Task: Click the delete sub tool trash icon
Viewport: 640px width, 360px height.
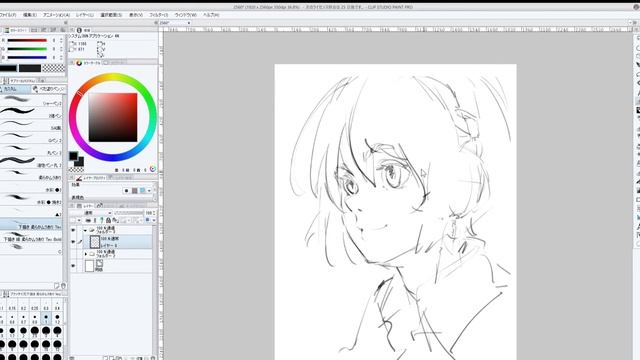Action: point(63,286)
